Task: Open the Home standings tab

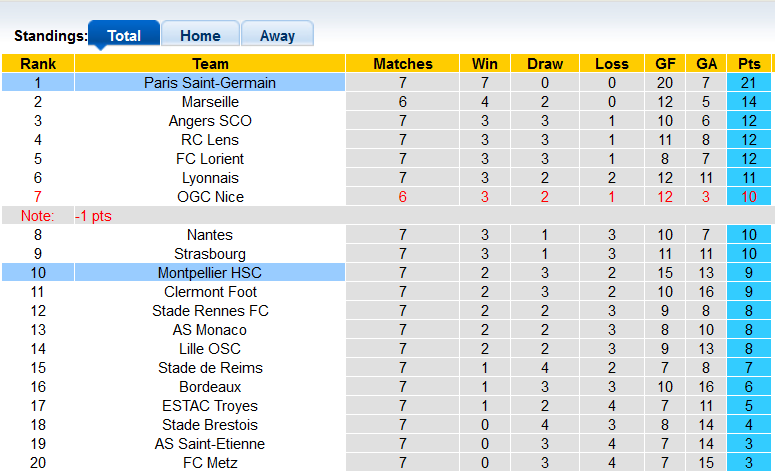Action: tap(200, 35)
